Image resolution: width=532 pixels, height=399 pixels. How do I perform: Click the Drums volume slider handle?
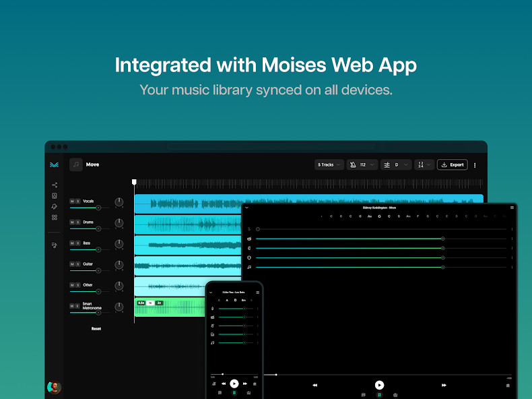[98, 229]
